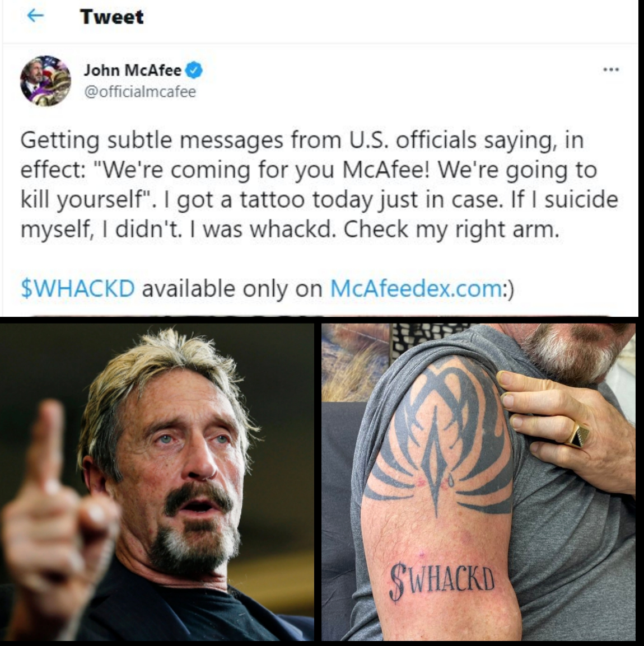Open the @officialmcafee handle
644x646 pixels.
point(140,91)
